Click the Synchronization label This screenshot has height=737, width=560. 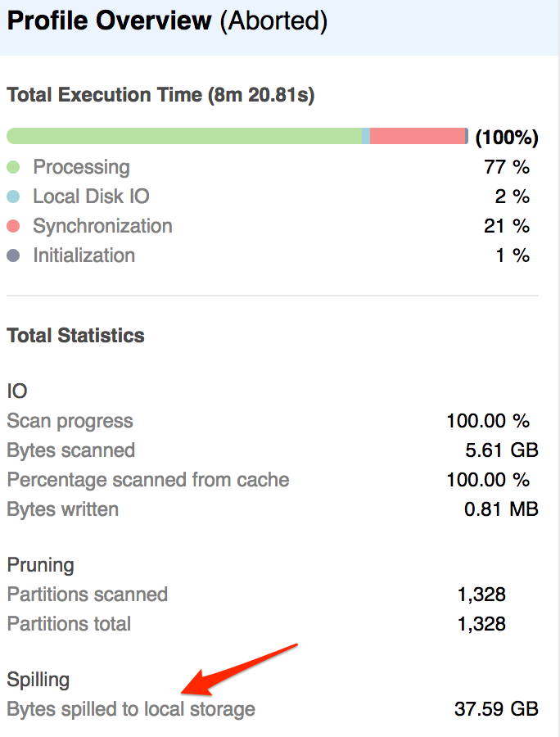click(102, 226)
